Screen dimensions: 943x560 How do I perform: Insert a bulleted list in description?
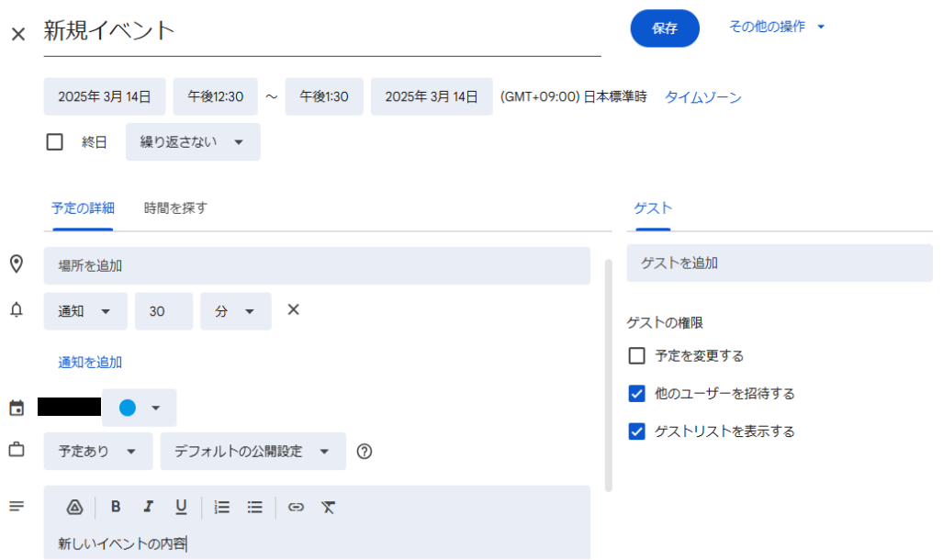[x=255, y=507]
